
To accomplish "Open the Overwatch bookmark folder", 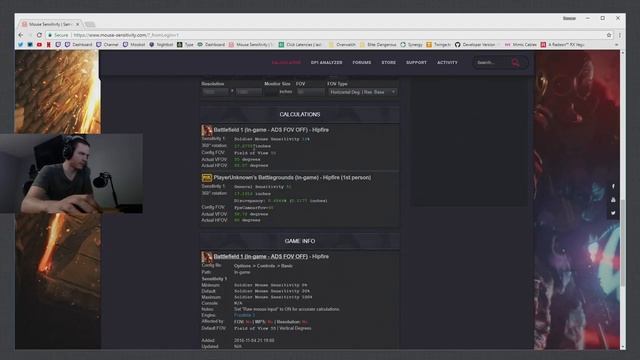I will (x=342, y=44).
